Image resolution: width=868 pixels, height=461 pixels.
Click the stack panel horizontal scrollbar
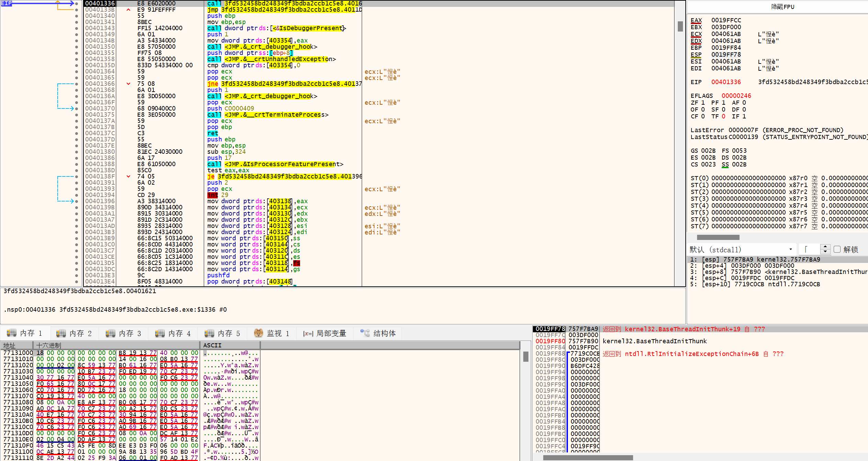(588, 458)
